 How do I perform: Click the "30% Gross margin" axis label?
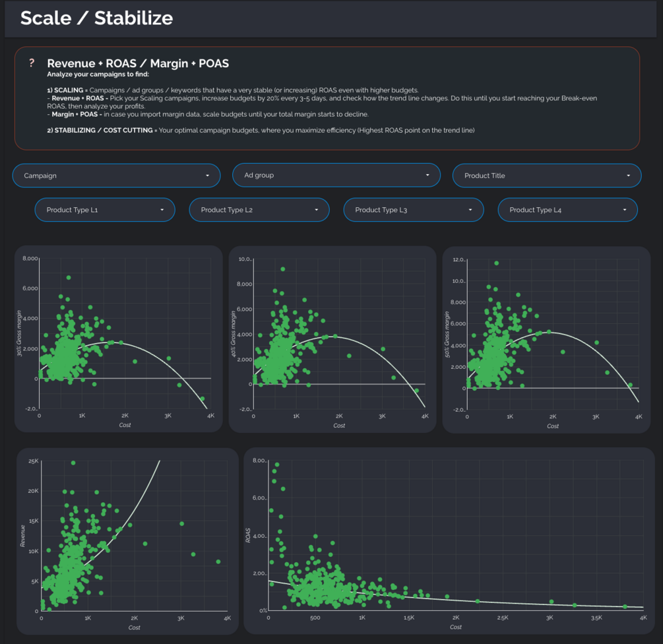click(19, 333)
